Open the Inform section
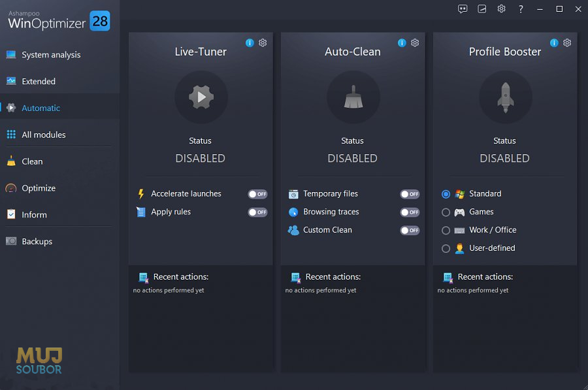Screen dimensions: 588x390 [x=59, y=214]
